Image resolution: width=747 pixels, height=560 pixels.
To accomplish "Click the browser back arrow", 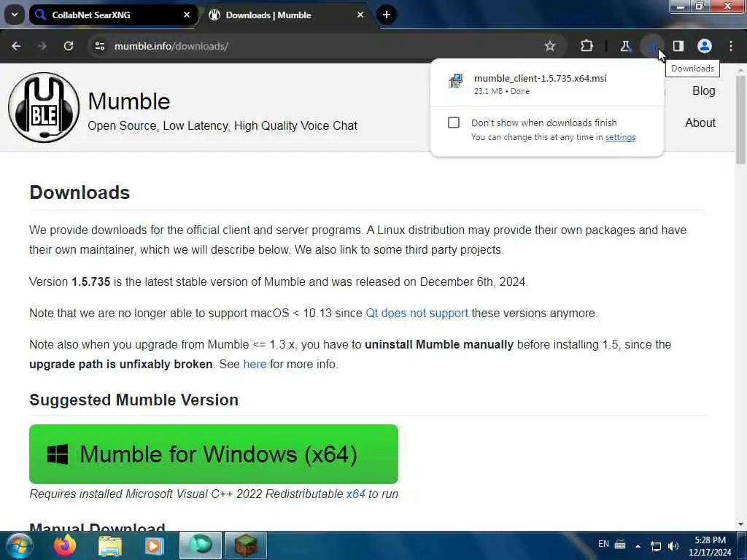I will tap(16, 46).
